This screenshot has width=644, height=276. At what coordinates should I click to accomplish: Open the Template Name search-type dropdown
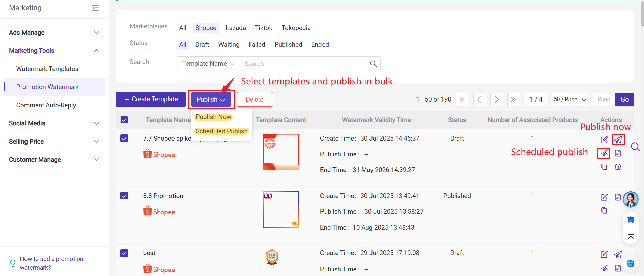pos(208,64)
